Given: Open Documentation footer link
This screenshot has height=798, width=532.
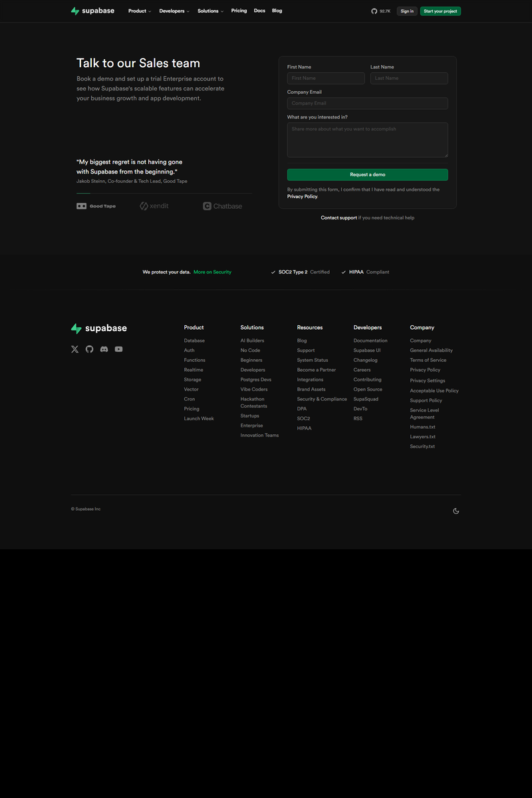Looking at the screenshot, I should 370,340.
